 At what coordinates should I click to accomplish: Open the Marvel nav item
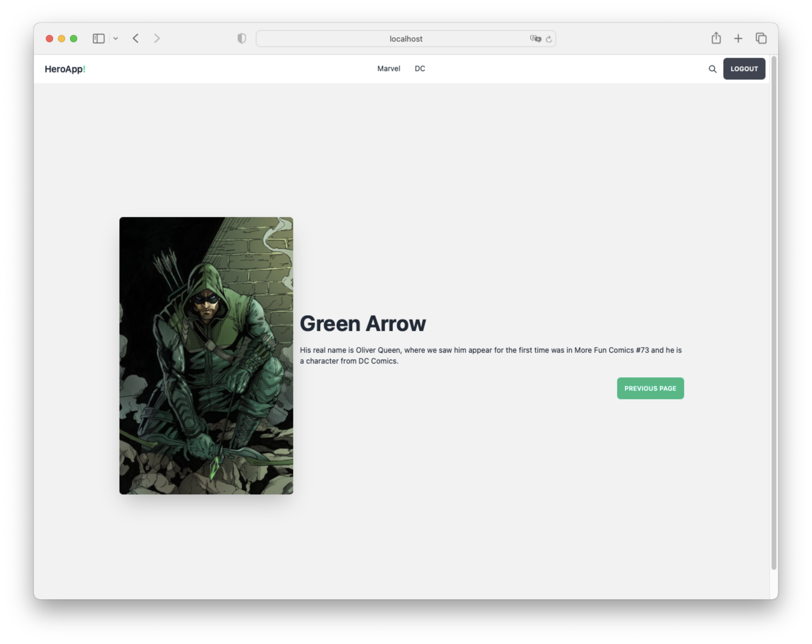[389, 68]
